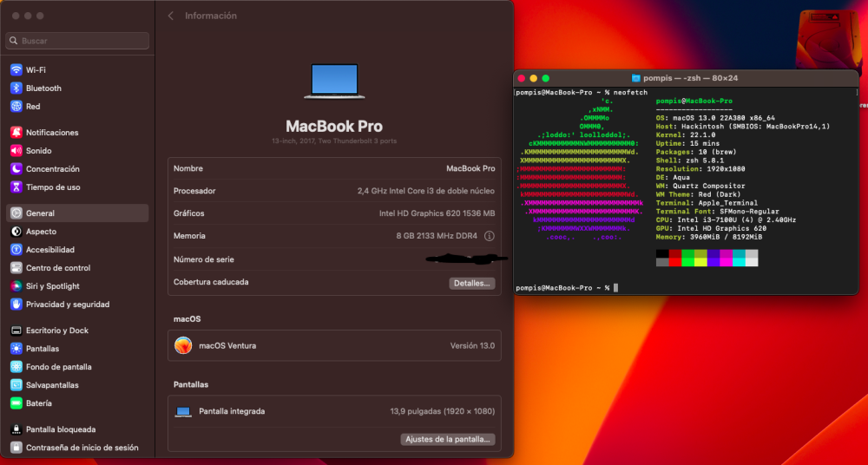Maximize Terminal with the green button
This screenshot has width=868, height=465.
pyautogui.click(x=546, y=79)
